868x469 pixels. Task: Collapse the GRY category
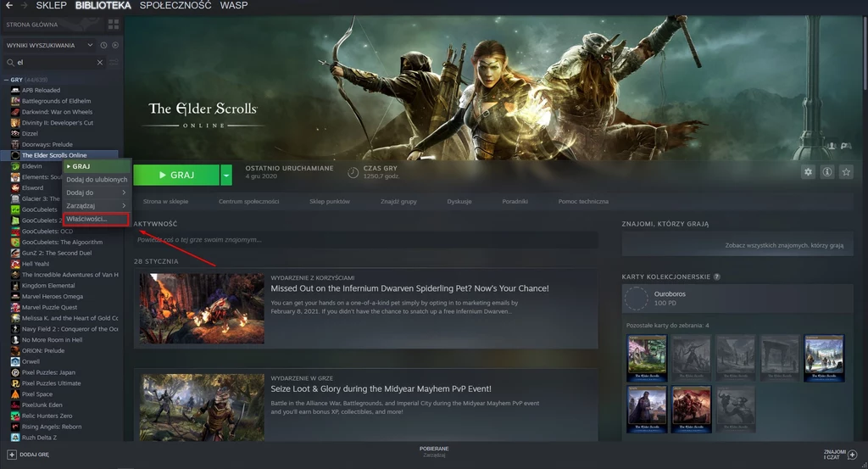click(6, 80)
